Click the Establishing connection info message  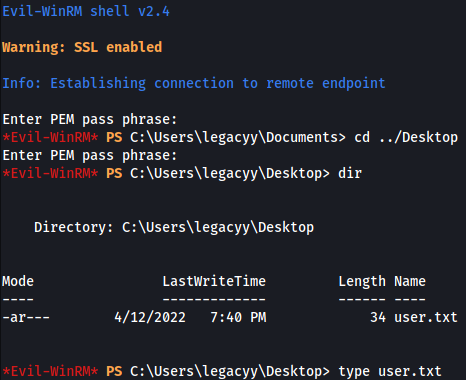pos(194,83)
